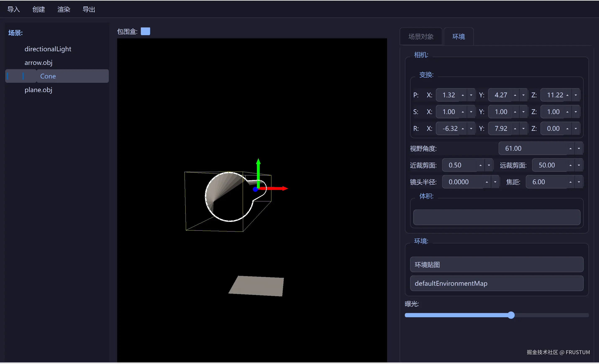Decrease far clipping plane value
This screenshot has width=599, height=364.
[x=579, y=165]
